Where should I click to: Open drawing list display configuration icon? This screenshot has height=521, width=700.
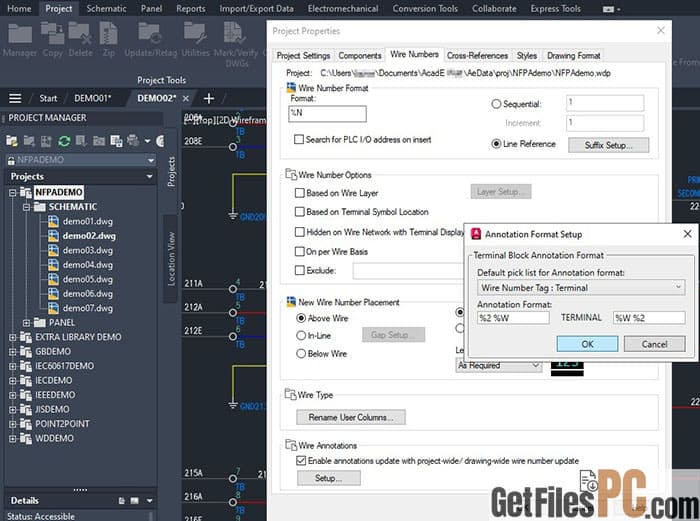tap(116, 142)
